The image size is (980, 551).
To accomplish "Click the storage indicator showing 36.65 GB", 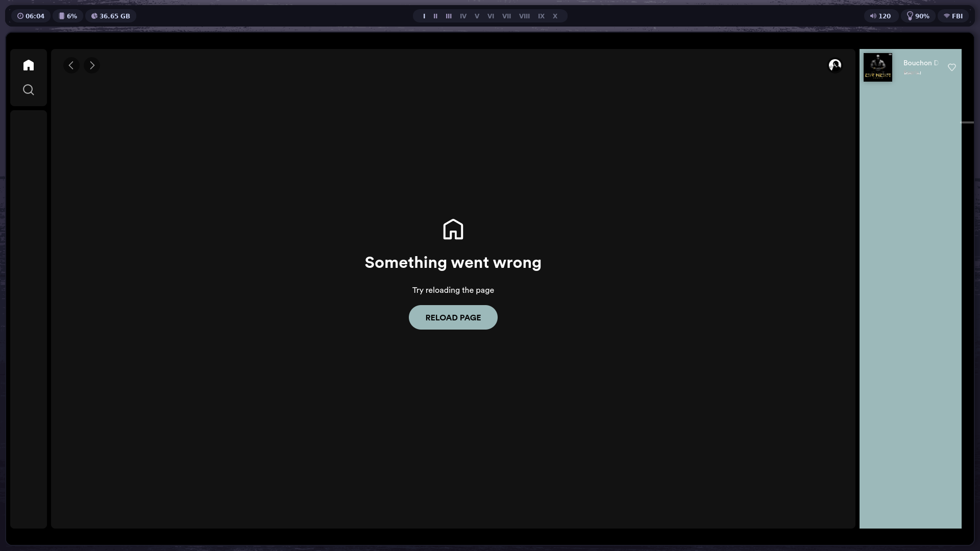I will pos(110,16).
